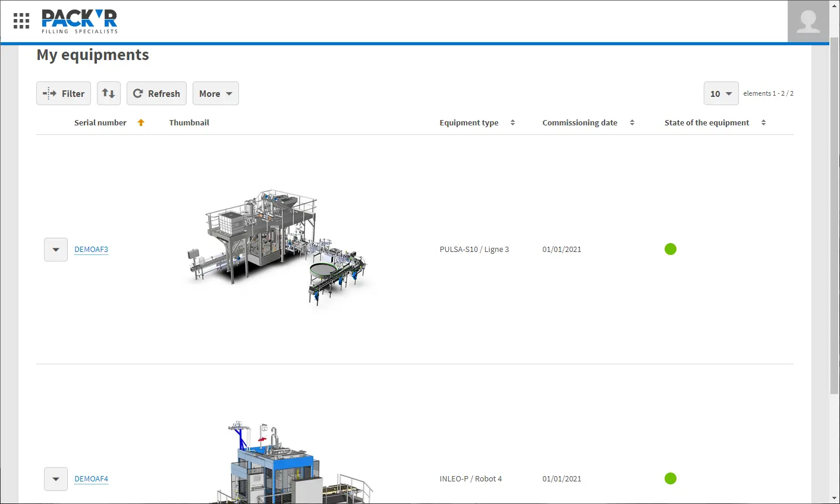Sort by Serial number orange arrow

141,122
